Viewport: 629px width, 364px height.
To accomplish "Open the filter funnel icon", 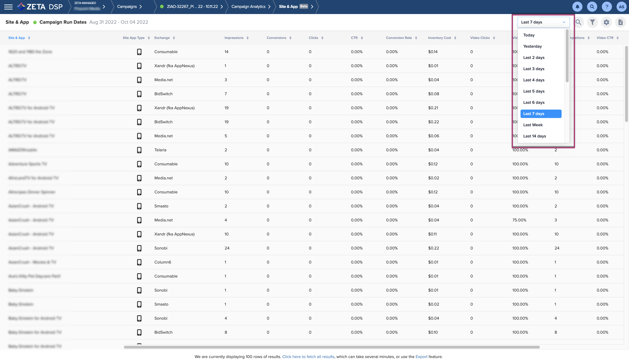I will click(x=592, y=22).
